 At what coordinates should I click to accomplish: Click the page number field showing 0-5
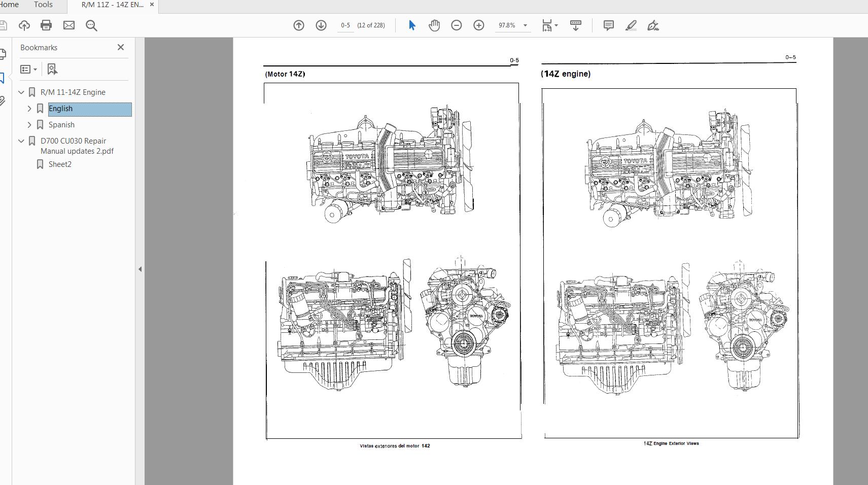345,25
